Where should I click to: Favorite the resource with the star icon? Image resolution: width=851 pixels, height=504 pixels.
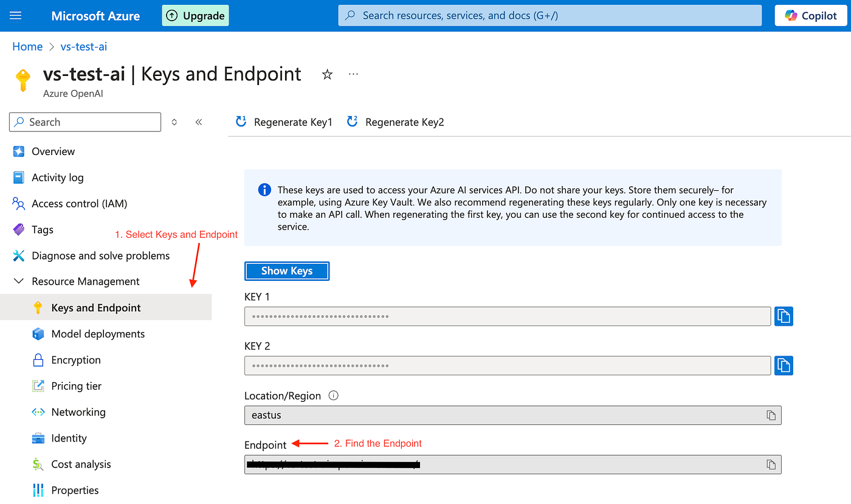tap(327, 74)
